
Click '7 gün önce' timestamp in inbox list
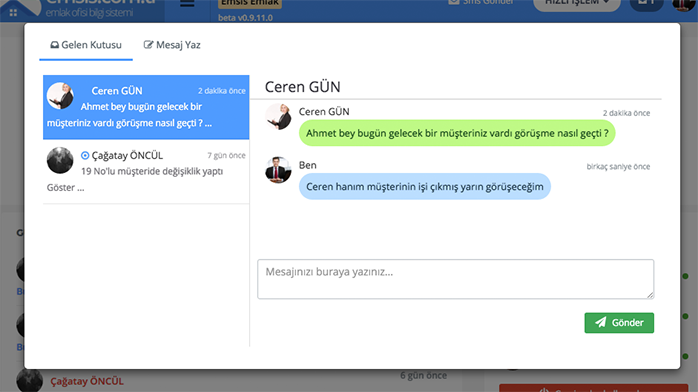click(x=226, y=155)
